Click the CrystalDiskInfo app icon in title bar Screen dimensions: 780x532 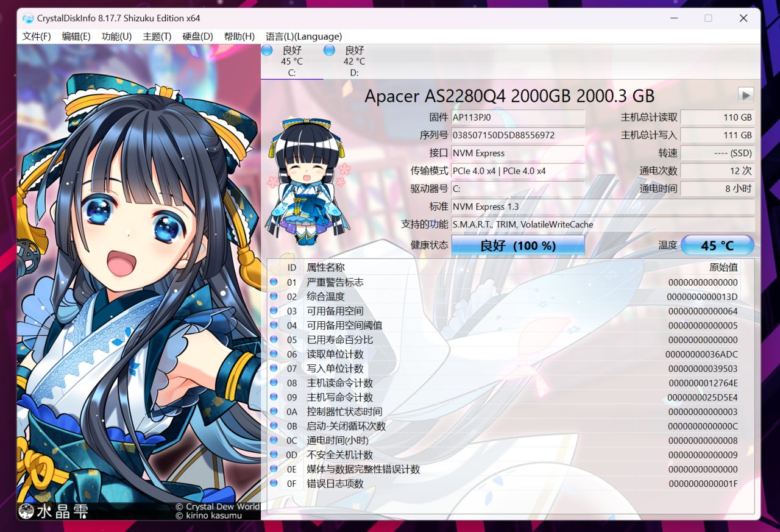click(x=27, y=18)
